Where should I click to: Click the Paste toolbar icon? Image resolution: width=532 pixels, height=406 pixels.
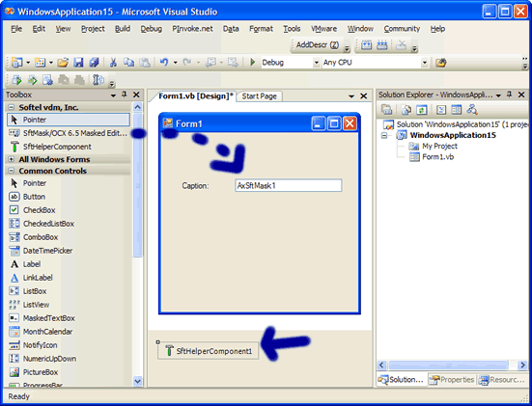[x=145, y=63]
